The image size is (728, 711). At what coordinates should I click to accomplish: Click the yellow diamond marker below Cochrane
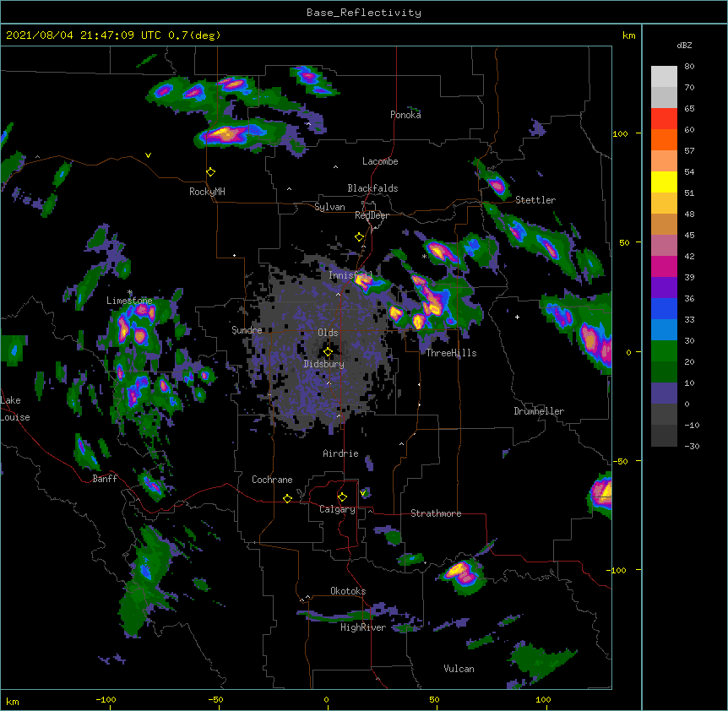pyautogui.click(x=287, y=498)
